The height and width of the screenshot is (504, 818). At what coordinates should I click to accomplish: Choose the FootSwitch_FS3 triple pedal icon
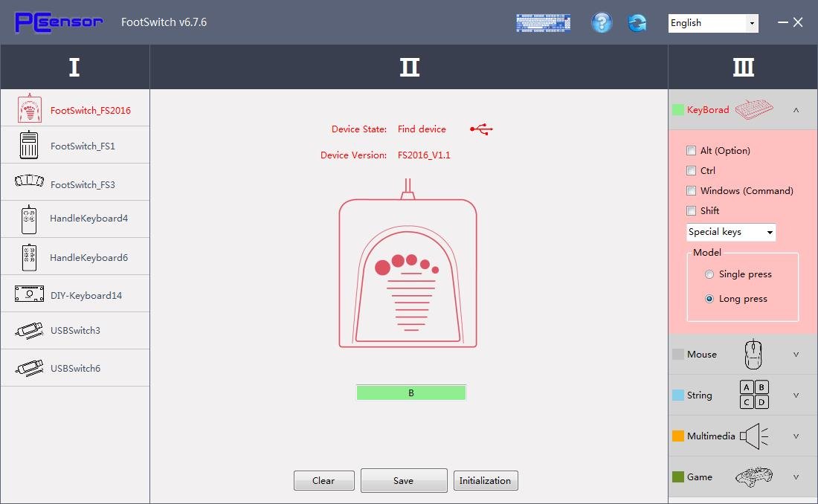tap(29, 182)
